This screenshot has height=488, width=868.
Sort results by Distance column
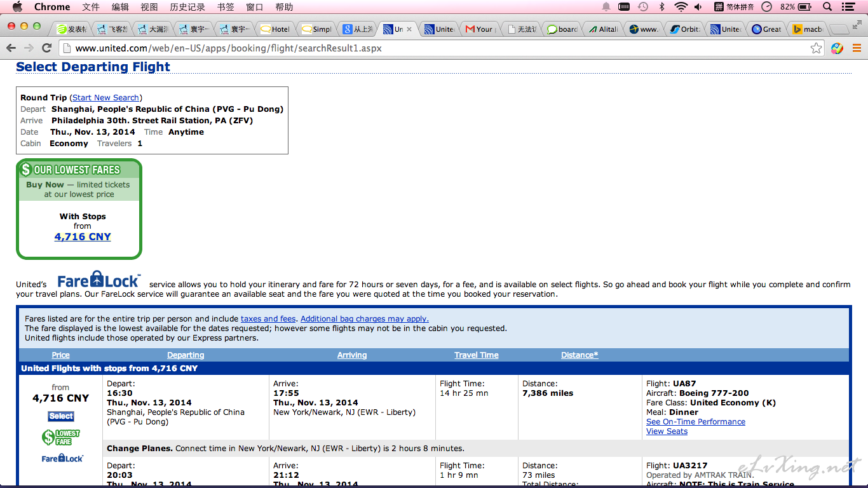pyautogui.click(x=580, y=355)
